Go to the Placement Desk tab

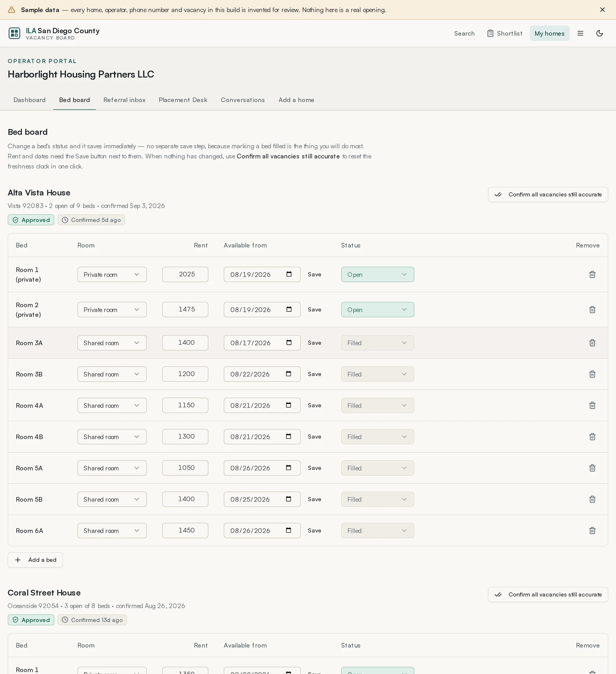183,100
